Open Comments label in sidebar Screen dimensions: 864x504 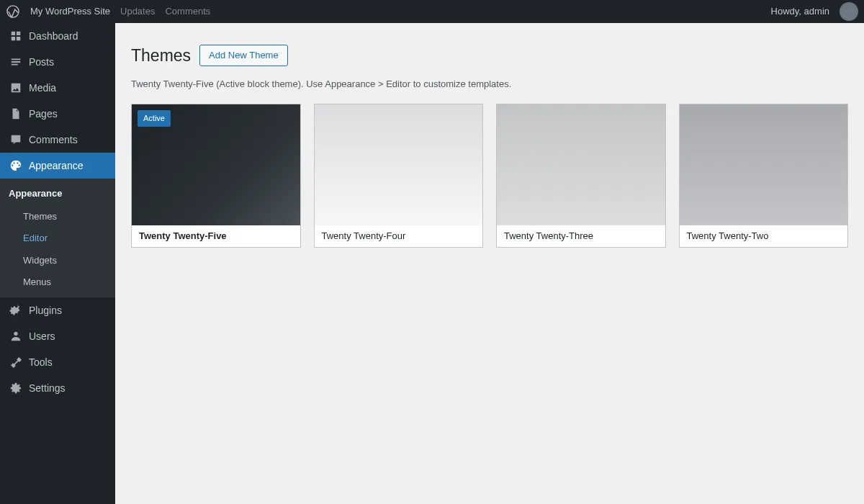point(53,140)
